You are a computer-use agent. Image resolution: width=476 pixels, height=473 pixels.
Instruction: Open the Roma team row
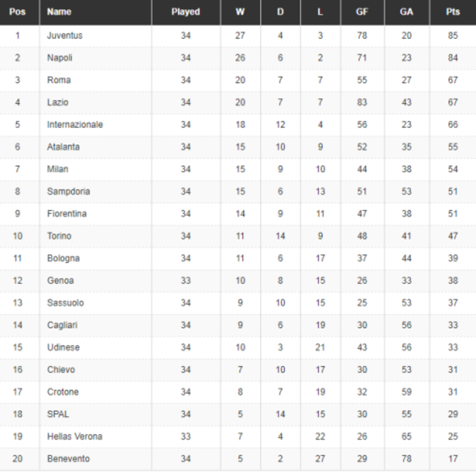click(x=59, y=80)
